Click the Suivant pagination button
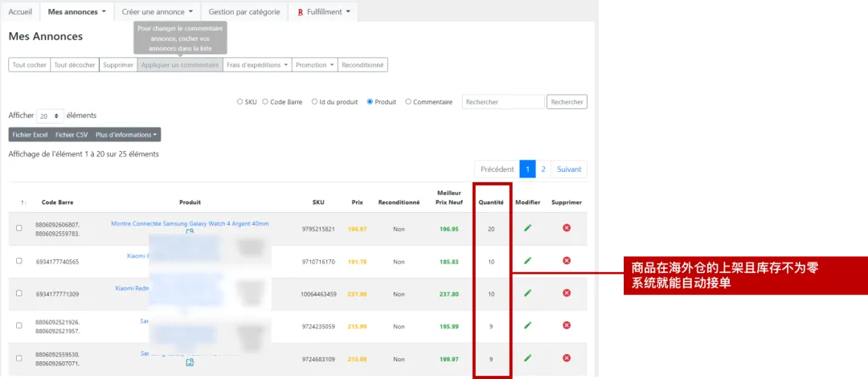Screen dimensions: 868x379 click(569, 169)
